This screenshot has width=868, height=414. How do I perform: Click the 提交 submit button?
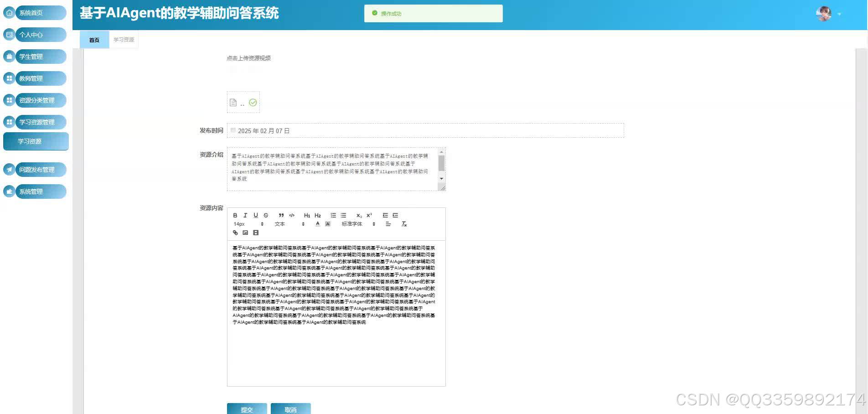click(x=247, y=409)
